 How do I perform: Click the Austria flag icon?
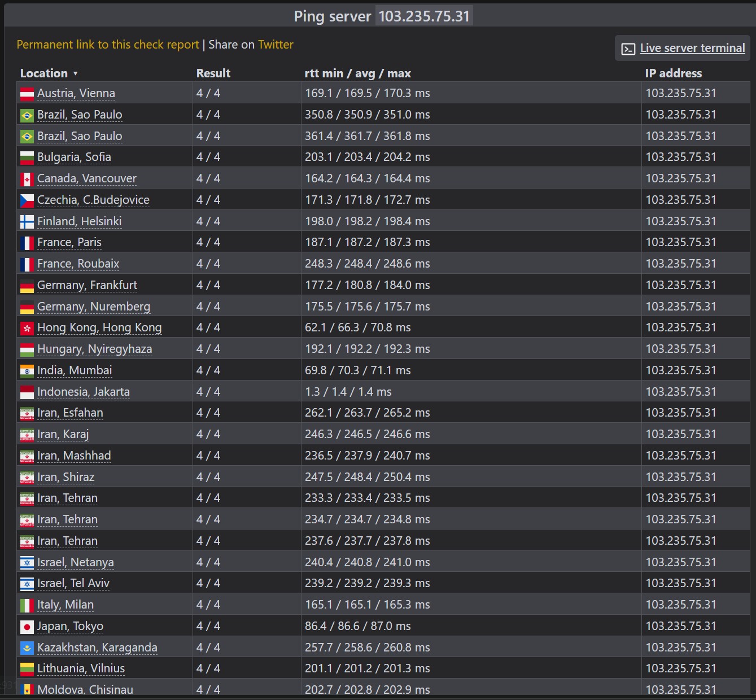point(27,94)
